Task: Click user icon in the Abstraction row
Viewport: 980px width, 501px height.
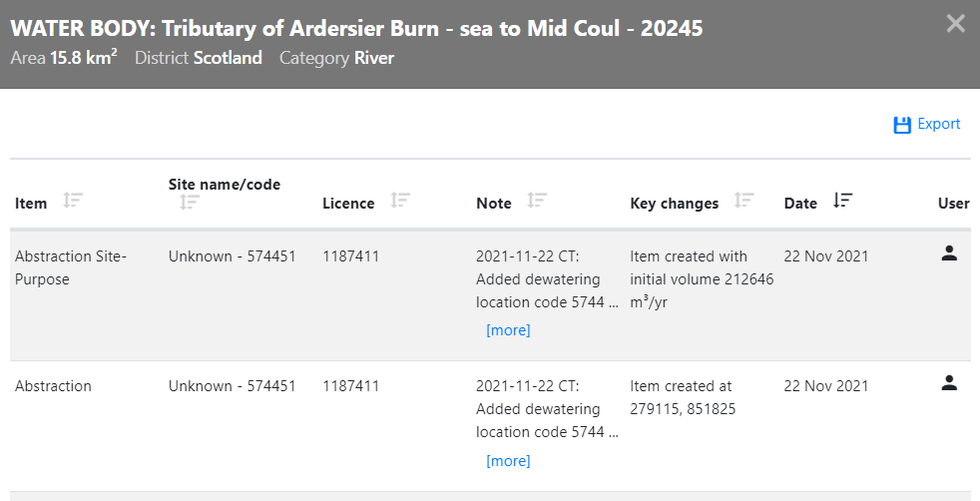Action: point(949,382)
